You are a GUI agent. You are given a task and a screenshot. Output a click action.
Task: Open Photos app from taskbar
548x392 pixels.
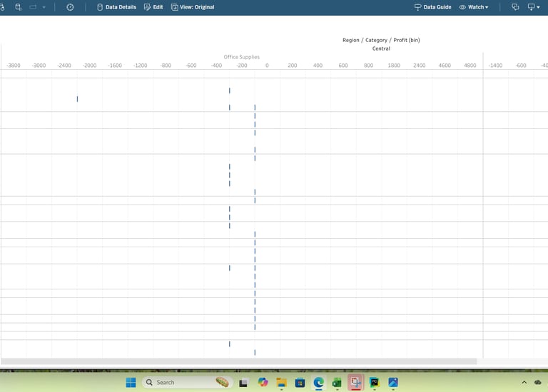point(393,383)
